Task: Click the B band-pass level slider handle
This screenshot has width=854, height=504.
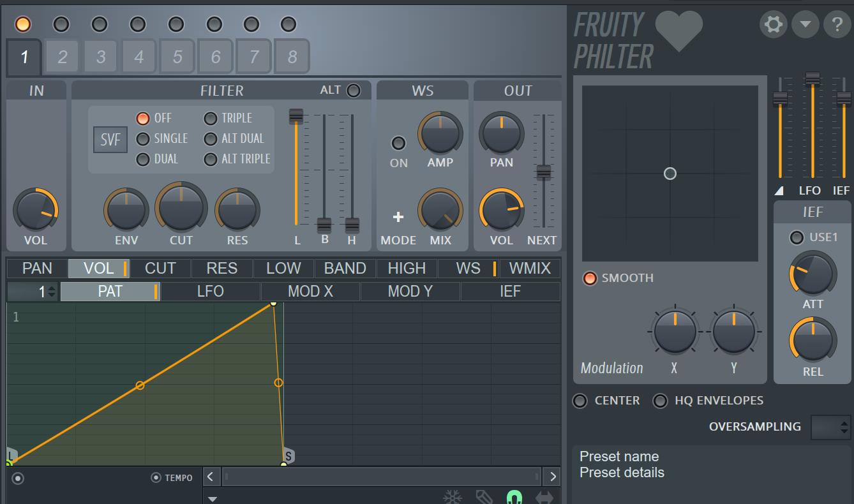Action: 324,225
